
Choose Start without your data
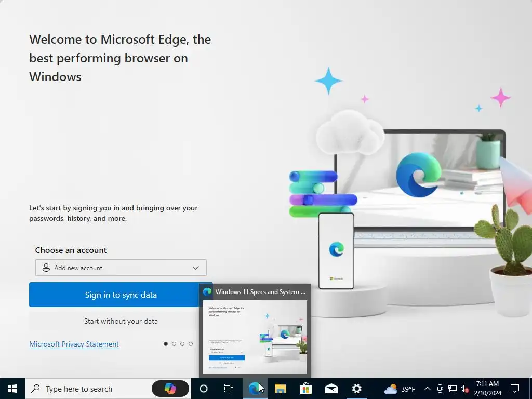(121, 321)
